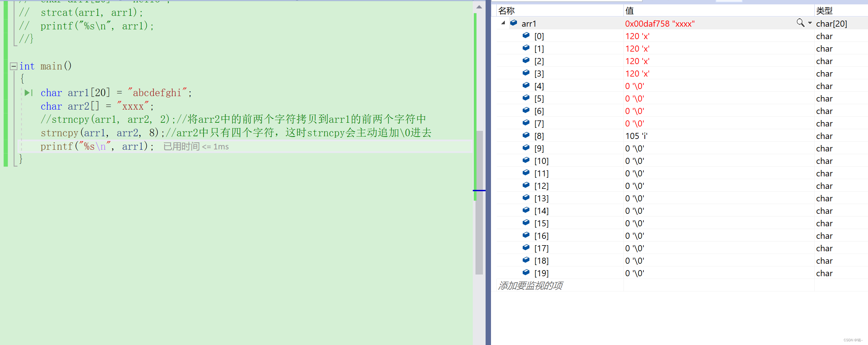Select the [16] element cube icon
This screenshot has height=345, width=868.
tap(526, 235)
